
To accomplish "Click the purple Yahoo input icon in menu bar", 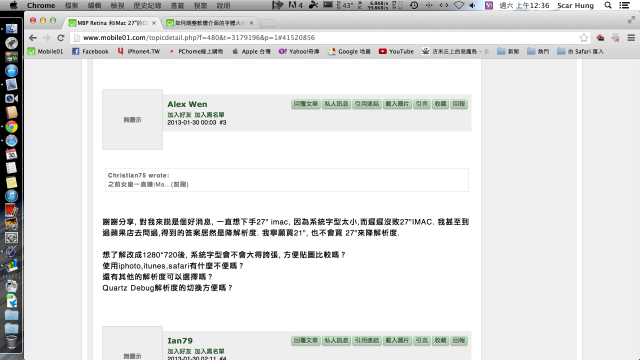I will 489,5.
